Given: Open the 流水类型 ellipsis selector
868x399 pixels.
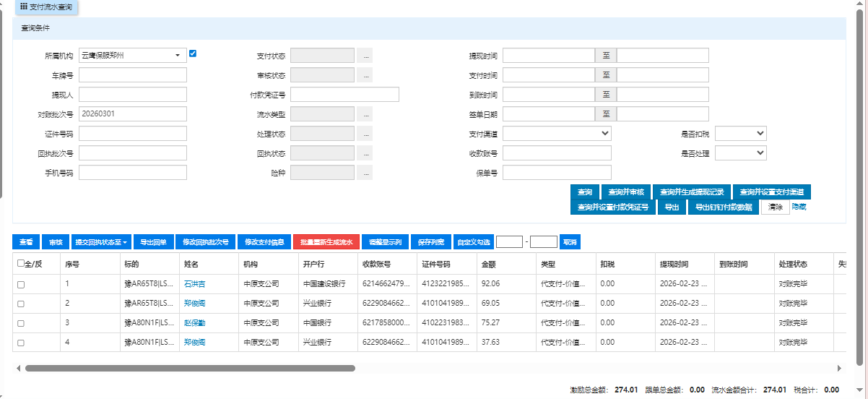Looking at the screenshot, I should (366, 114).
